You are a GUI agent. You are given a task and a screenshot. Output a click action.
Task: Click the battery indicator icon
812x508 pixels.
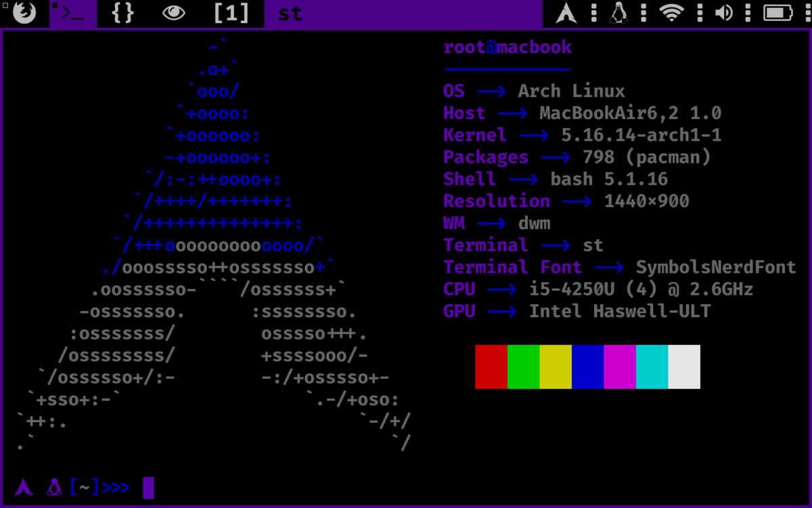click(778, 13)
